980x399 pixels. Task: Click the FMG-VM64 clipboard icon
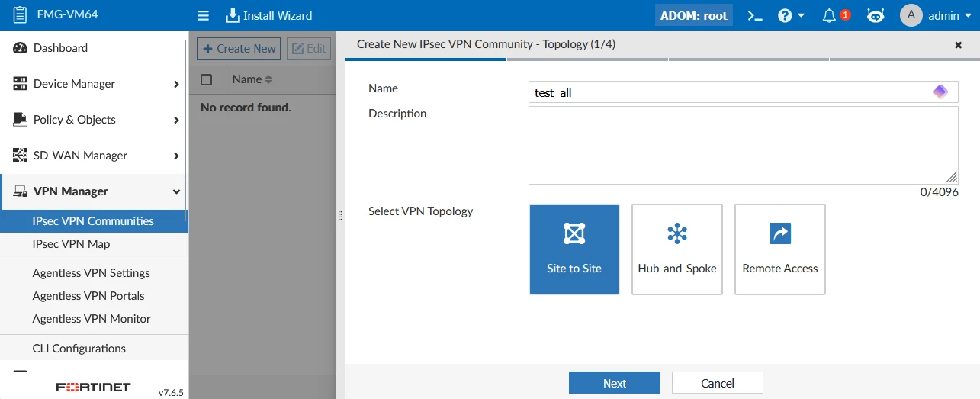pyautogui.click(x=20, y=14)
